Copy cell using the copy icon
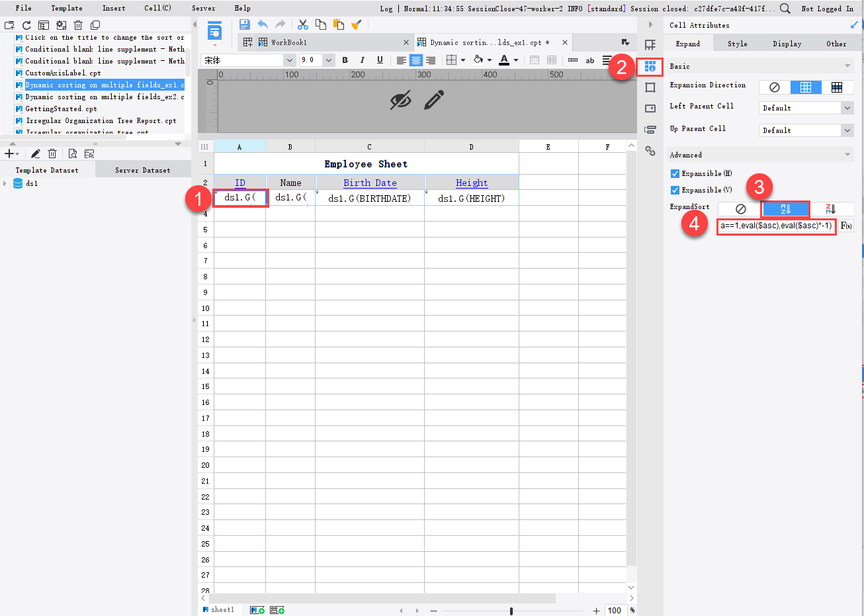Image resolution: width=864 pixels, height=616 pixels. tap(321, 24)
